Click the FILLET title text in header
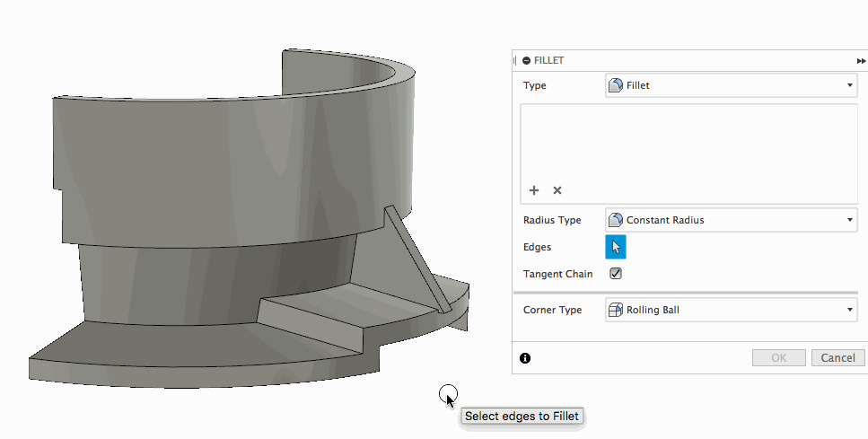This screenshot has width=868, height=439. pyautogui.click(x=549, y=61)
